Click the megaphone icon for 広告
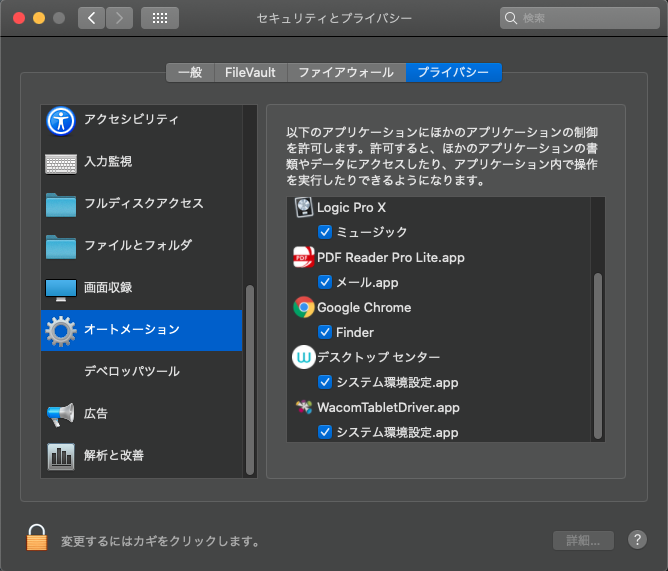This screenshot has height=571, width=668. [x=61, y=415]
